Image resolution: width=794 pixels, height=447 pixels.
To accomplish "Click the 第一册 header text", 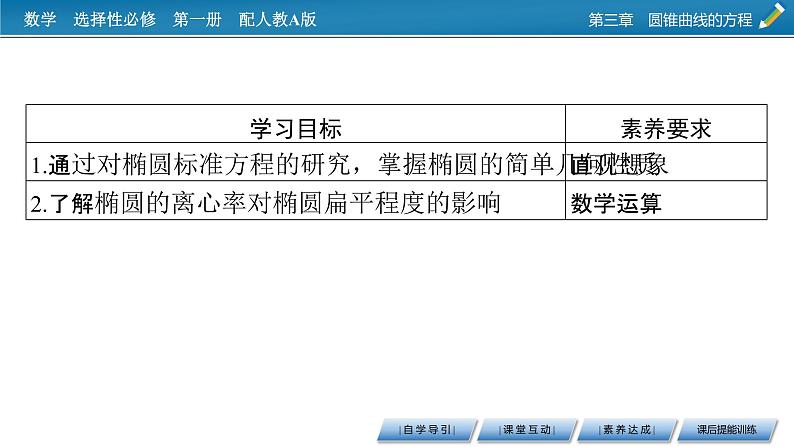I will [x=197, y=19].
